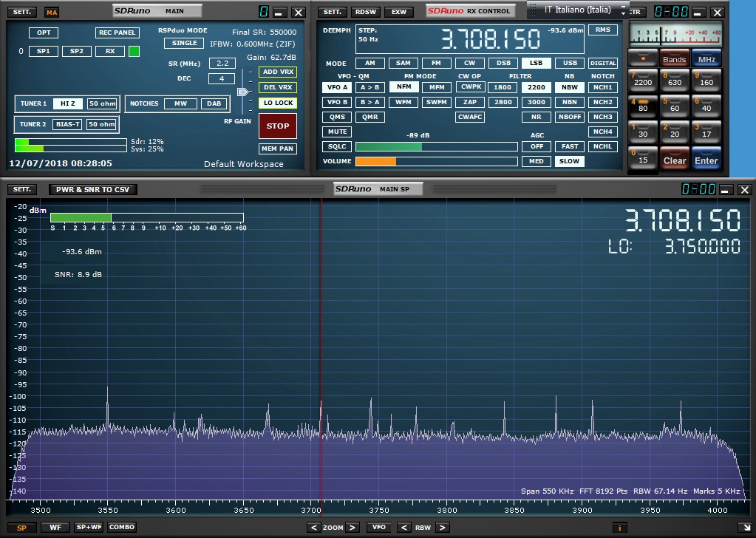
Task: Open the REC PANEL
Action: tap(118, 33)
